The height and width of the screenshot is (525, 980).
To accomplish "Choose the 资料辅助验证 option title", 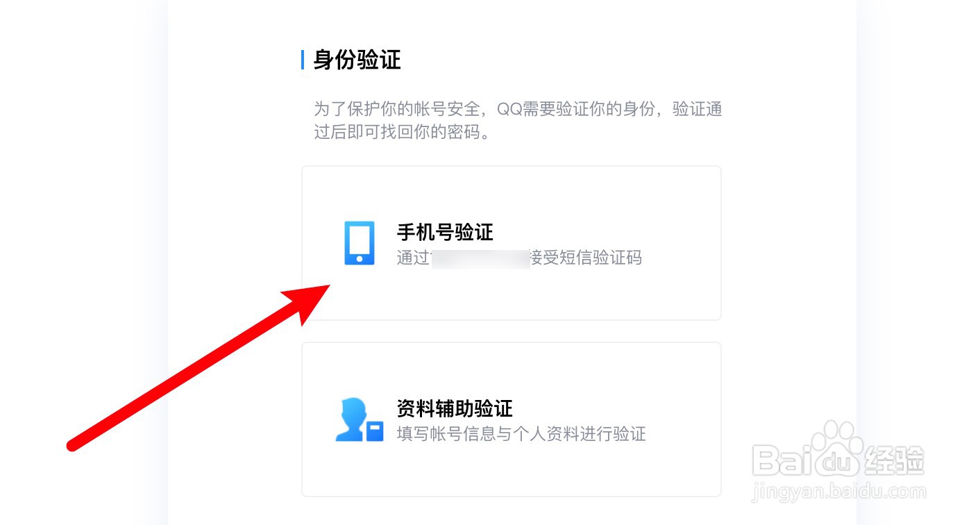I will point(455,408).
